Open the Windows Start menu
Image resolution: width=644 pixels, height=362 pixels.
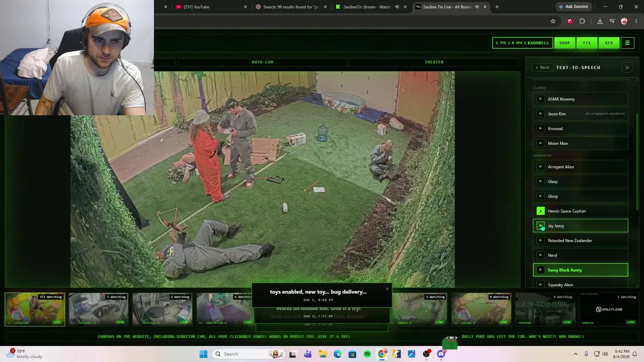(x=203, y=354)
